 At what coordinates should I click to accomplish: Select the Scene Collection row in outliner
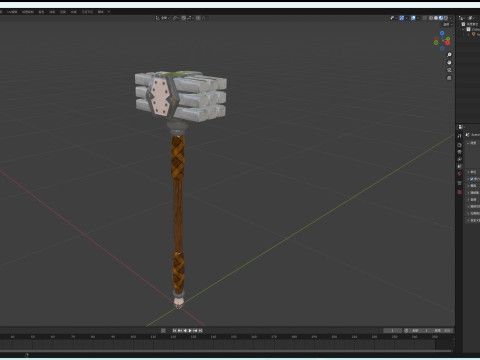(x=471, y=24)
